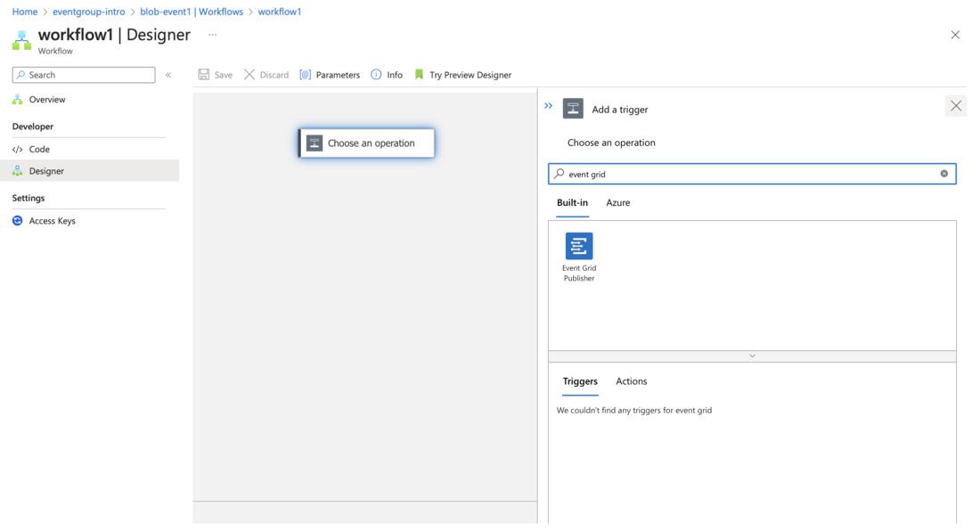
Task: Click Discard in the toolbar
Action: (266, 75)
